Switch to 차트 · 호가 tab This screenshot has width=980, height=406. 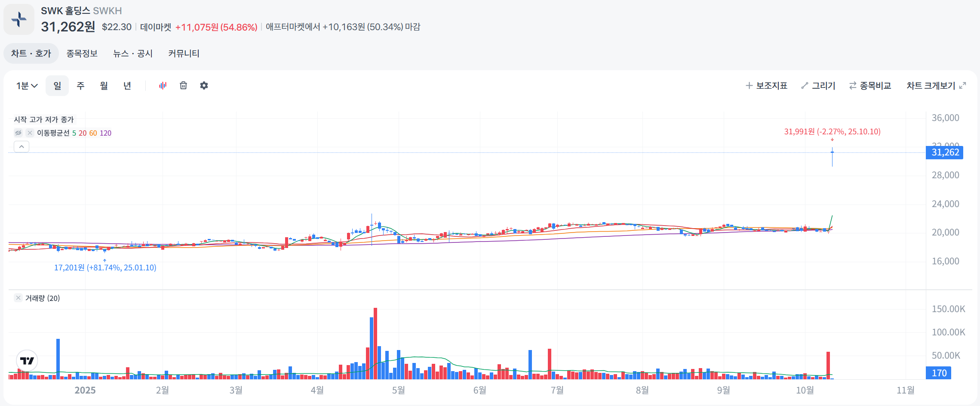click(31, 53)
